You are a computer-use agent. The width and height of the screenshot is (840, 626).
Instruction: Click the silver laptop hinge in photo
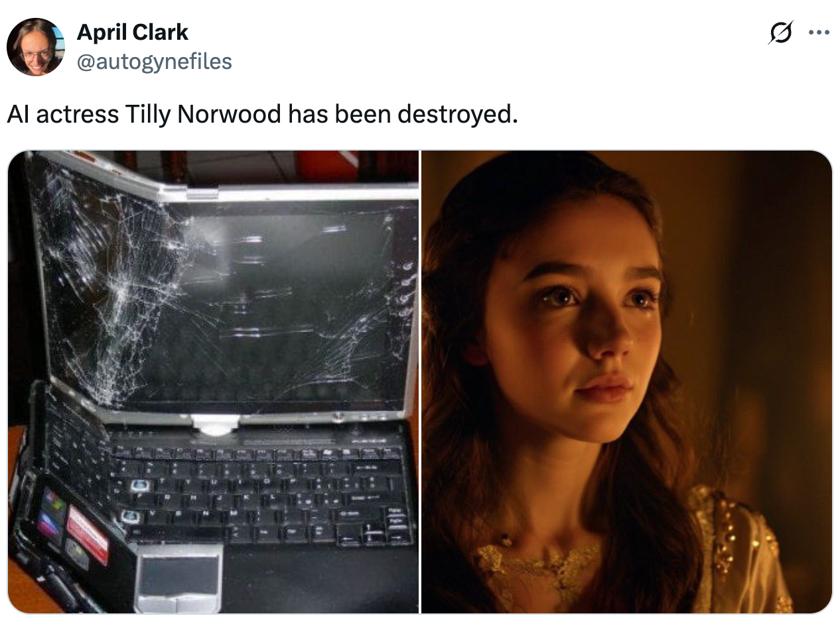point(214,424)
